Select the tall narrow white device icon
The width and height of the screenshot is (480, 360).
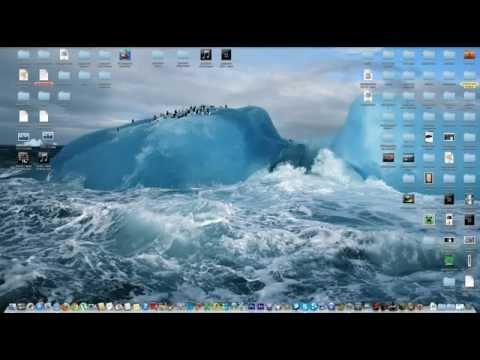[469, 261]
